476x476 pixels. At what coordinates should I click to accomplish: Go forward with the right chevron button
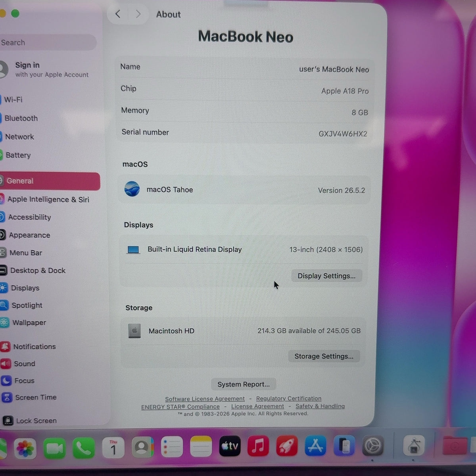pos(138,14)
